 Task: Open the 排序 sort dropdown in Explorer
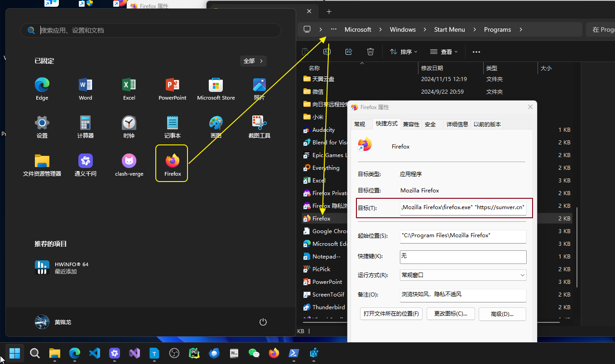[404, 52]
